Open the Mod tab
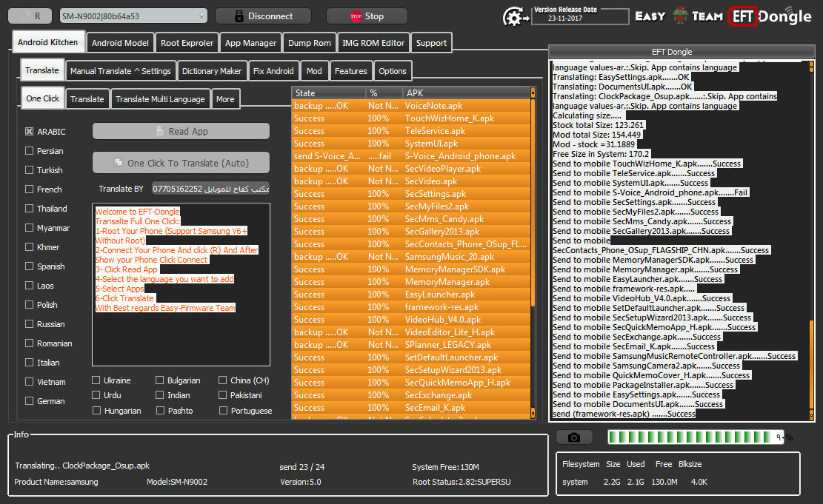Image resolution: width=823 pixels, height=504 pixels. (314, 71)
